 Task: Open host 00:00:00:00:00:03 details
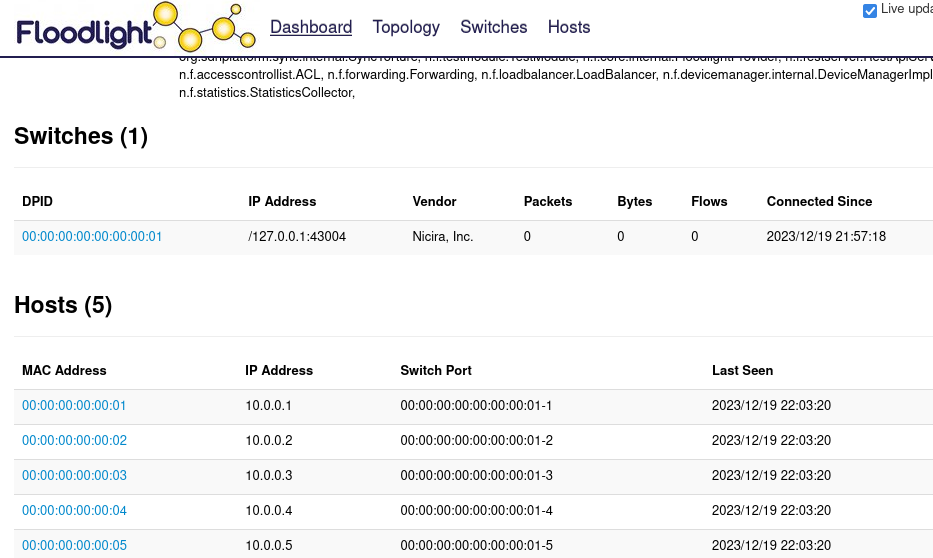tap(74, 476)
